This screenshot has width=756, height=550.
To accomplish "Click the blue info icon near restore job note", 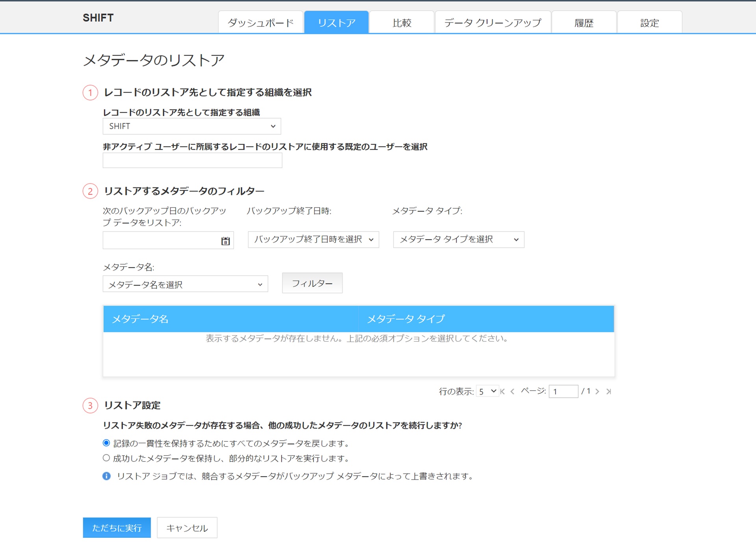I will [106, 476].
